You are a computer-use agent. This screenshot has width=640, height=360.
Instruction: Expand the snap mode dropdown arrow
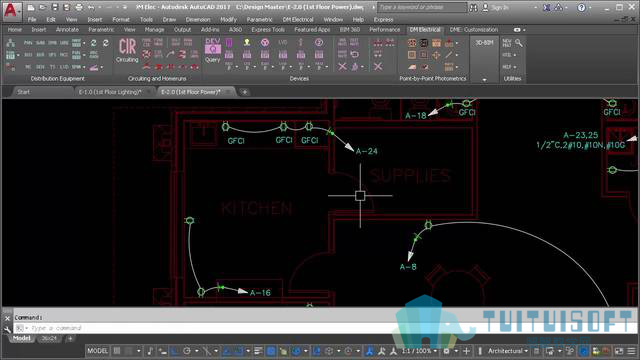click(x=139, y=351)
